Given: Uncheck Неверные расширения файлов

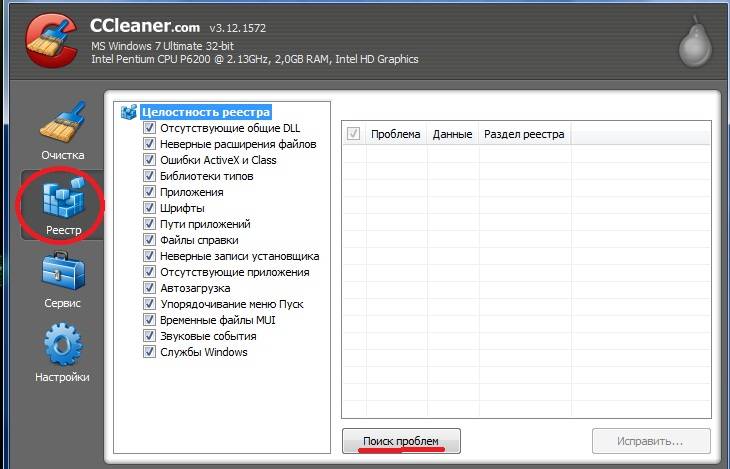Looking at the screenshot, I should [x=149, y=143].
